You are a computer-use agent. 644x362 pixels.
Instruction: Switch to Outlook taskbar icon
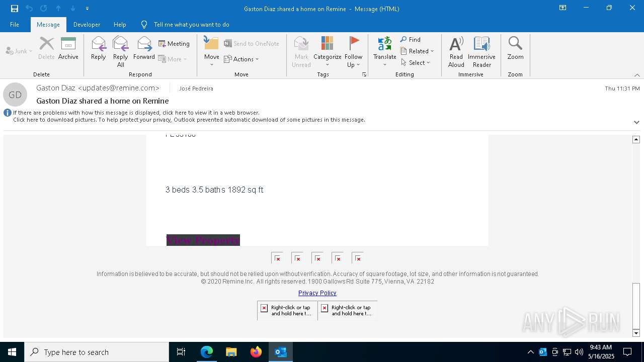tap(280, 352)
